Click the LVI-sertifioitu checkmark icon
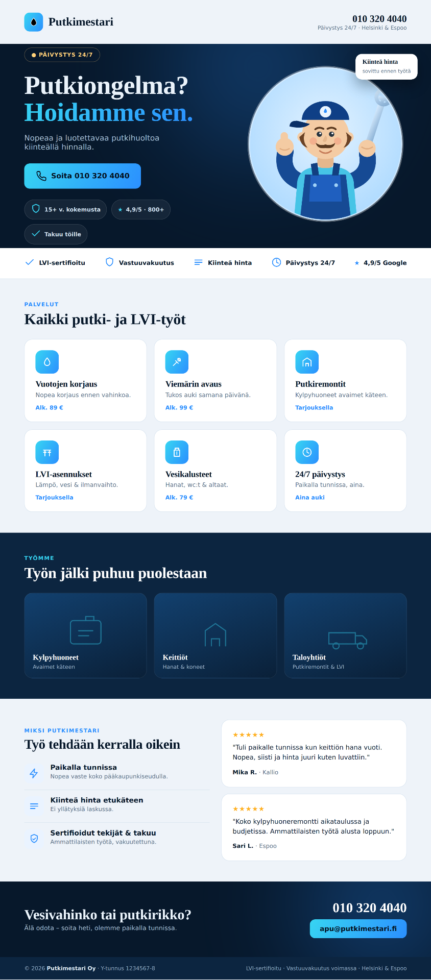 pos(30,262)
